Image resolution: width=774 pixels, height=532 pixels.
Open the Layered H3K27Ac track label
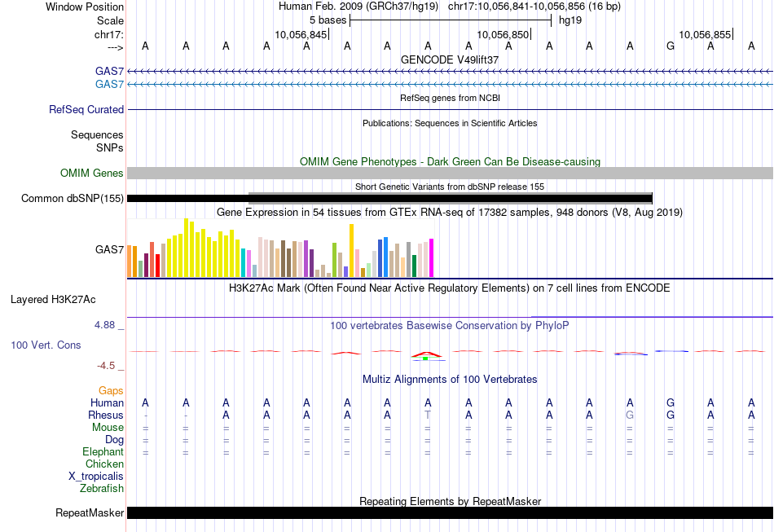(x=53, y=300)
